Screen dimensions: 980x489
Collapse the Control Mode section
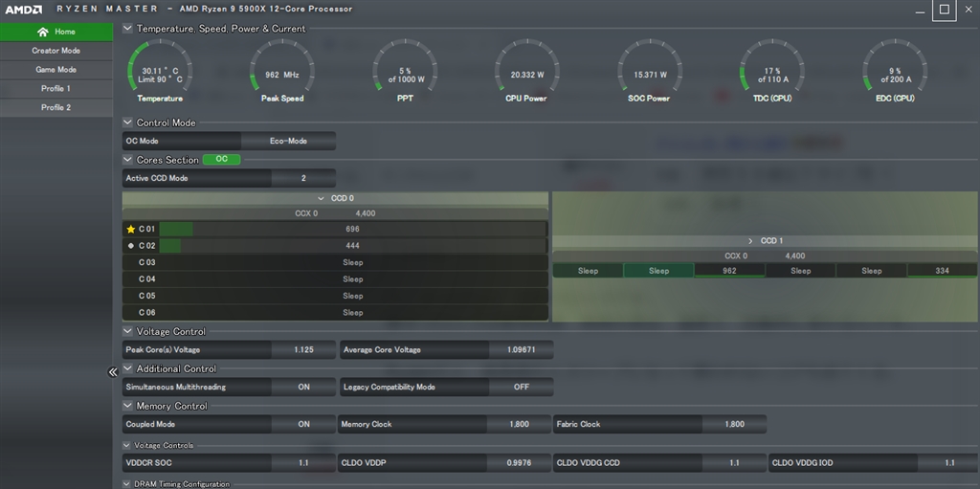pos(127,122)
